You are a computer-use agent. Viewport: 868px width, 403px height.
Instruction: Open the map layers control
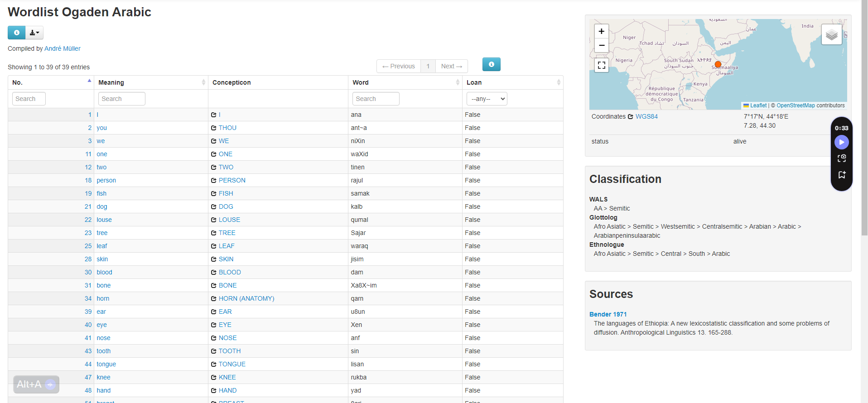(x=831, y=34)
